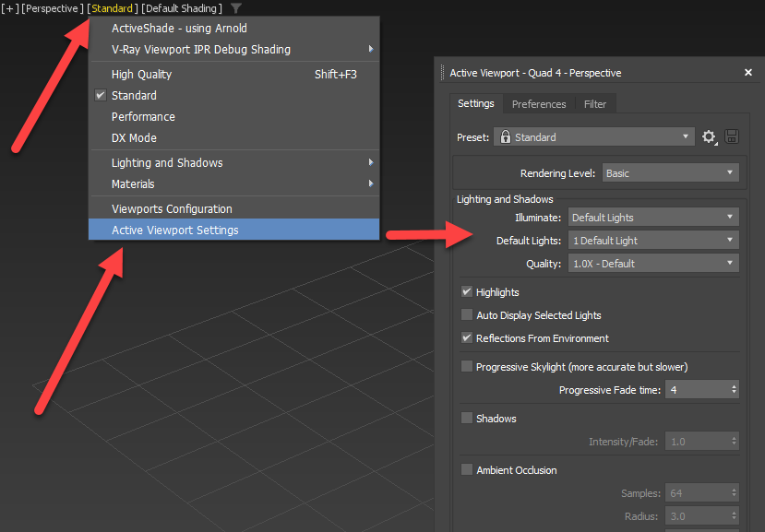The width and height of the screenshot is (765, 532).
Task: Click the preset settings gear icon
Action: click(x=709, y=136)
